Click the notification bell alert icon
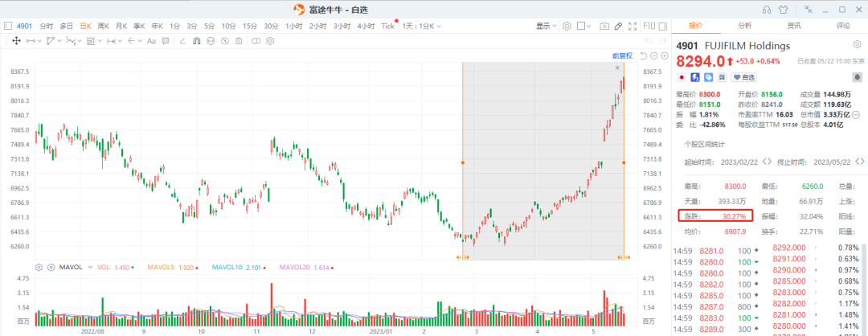The width and height of the screenshot is (868, 336). click(x=857, y=77)
